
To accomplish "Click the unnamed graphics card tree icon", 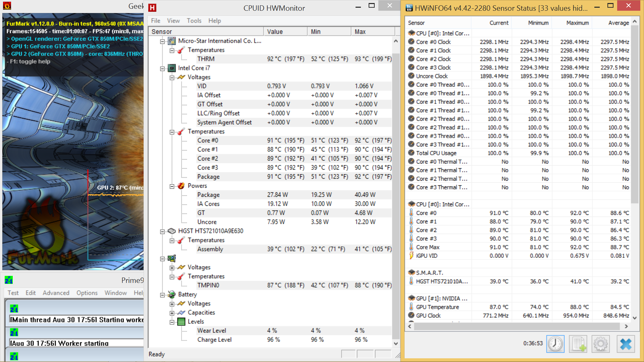I will coord(171,258).
